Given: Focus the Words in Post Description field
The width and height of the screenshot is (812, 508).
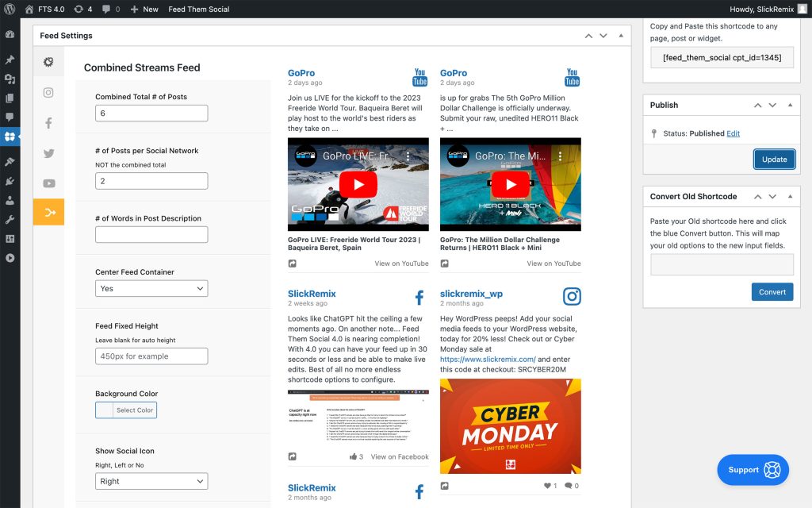Looking at the screenshot, I should click(x=151, y=234).
